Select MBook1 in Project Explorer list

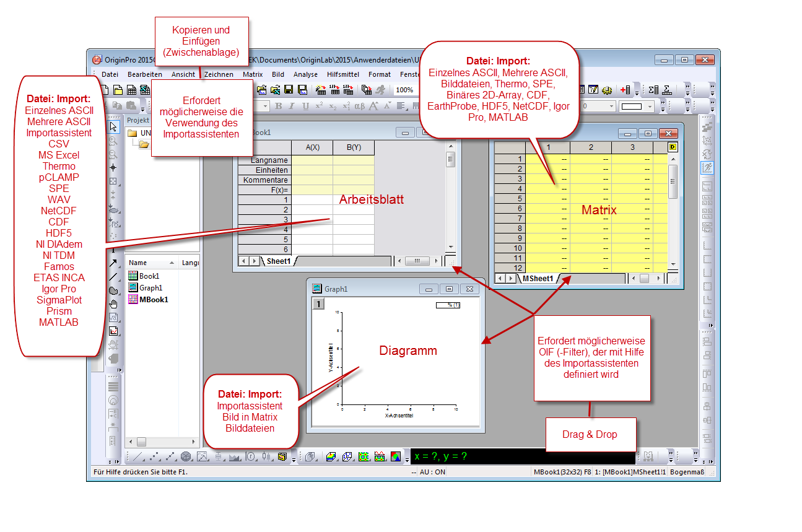pos(147,300)
